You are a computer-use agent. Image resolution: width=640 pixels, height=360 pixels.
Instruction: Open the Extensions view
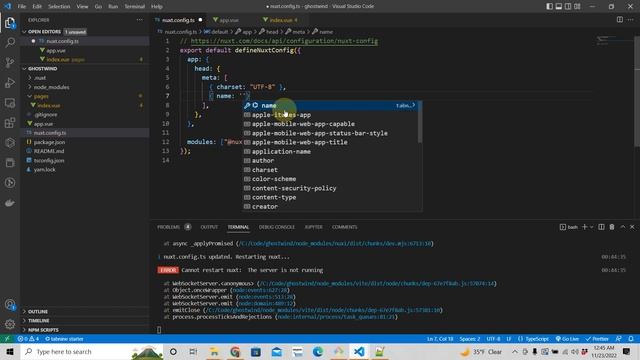click(x=10, y=123)
